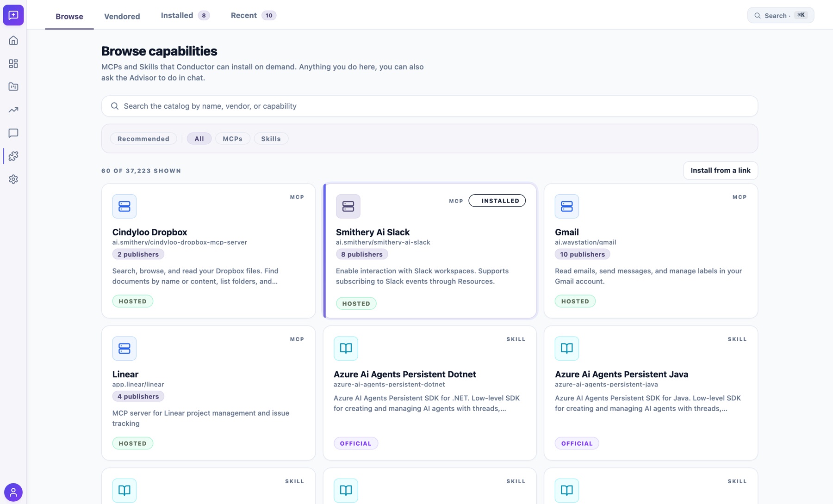Switch to the Vendored tab

coord(122,16)
